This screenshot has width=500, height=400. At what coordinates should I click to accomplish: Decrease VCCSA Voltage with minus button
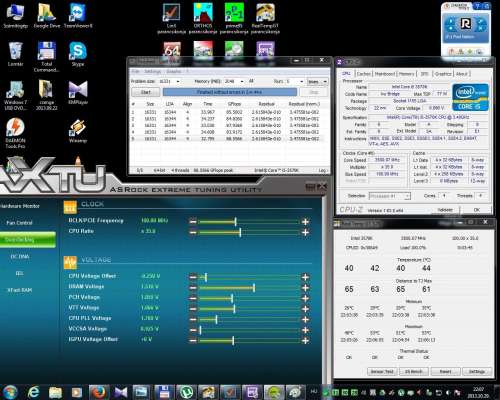(x=193, y=330)
